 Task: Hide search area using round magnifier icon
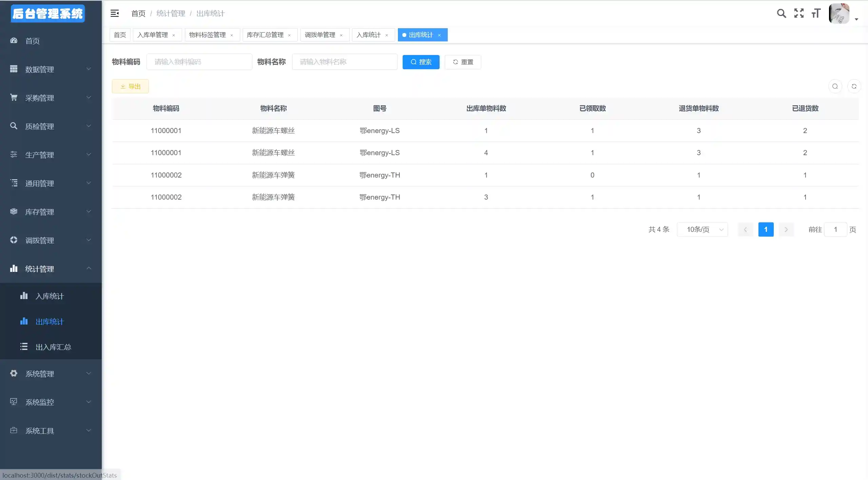point(835,87)
